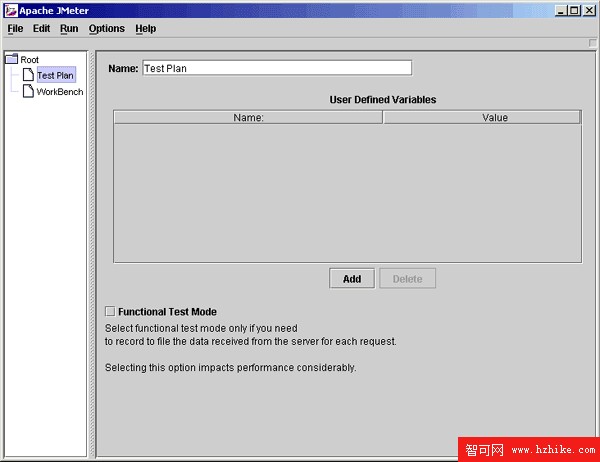Screen dimensions: 600x462
Task: Click the WorkBench document icon
Action: [x=28, y=91]
